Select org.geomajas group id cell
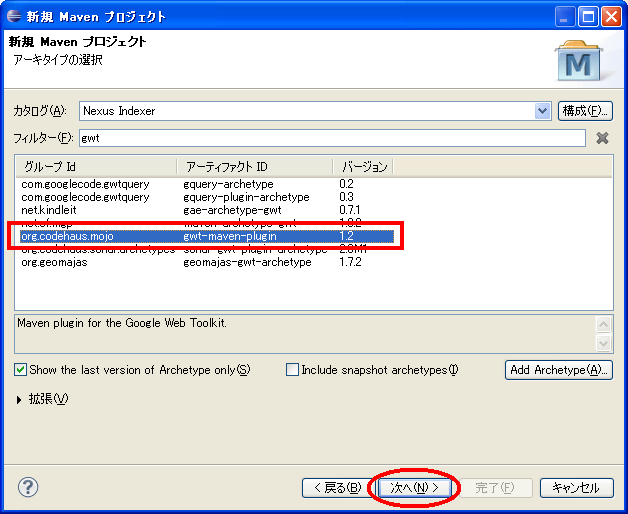Image resolution: width=628 pixels, height=514 pixels. point(54,262)
